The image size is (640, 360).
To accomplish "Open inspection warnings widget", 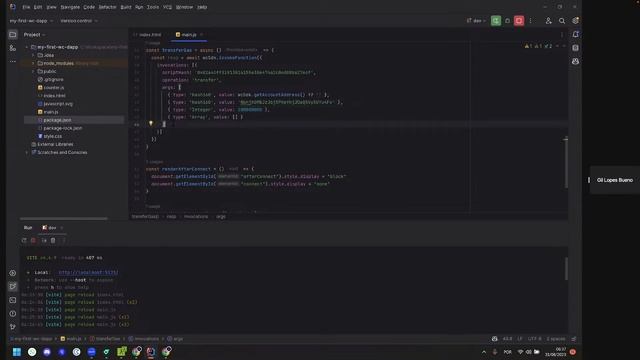I will pos(539,46).
